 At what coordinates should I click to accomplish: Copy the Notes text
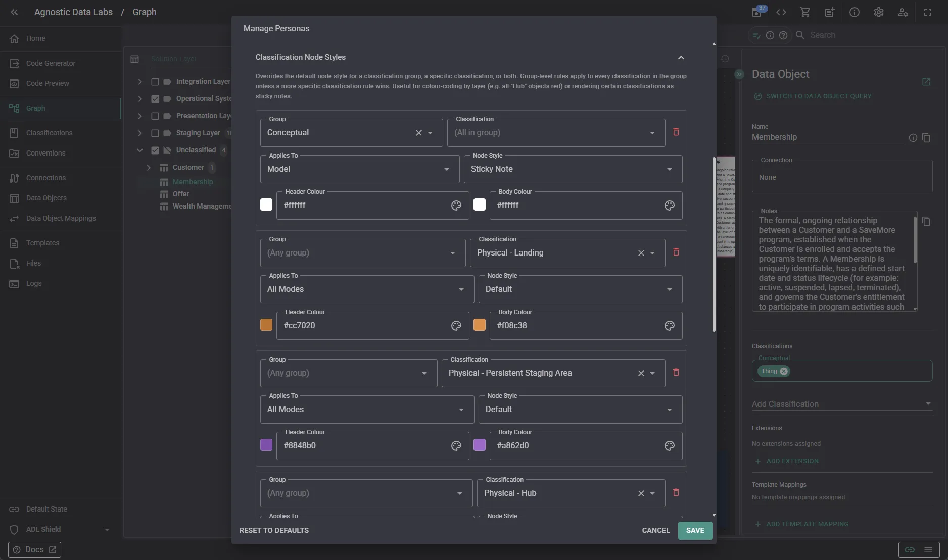pyautogui.click(x=926, y=221)
